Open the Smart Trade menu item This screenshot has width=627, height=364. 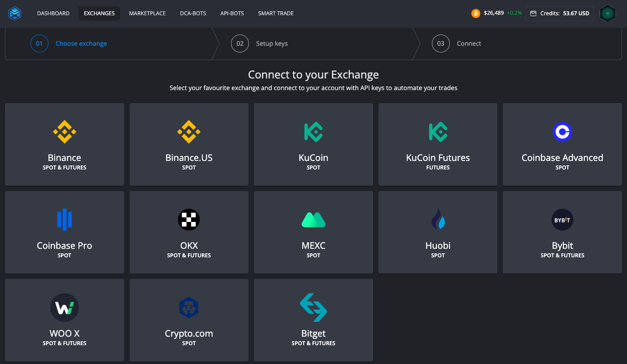276,13
